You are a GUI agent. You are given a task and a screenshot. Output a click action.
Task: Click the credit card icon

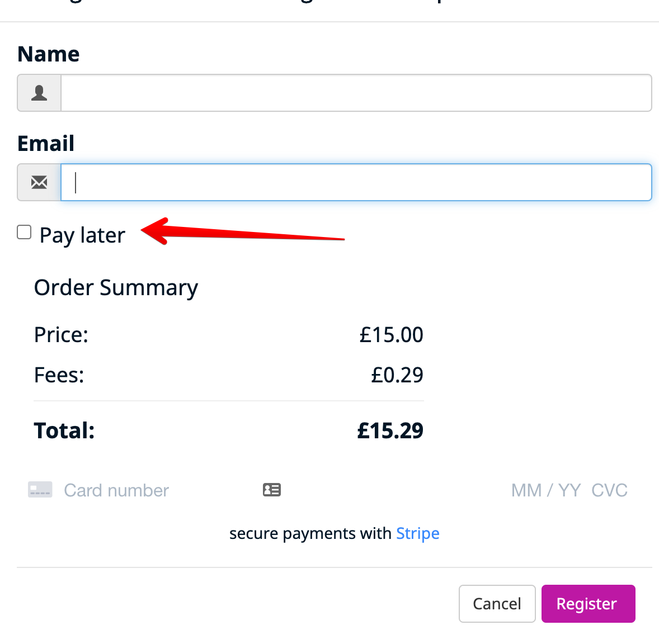[40, 490]
